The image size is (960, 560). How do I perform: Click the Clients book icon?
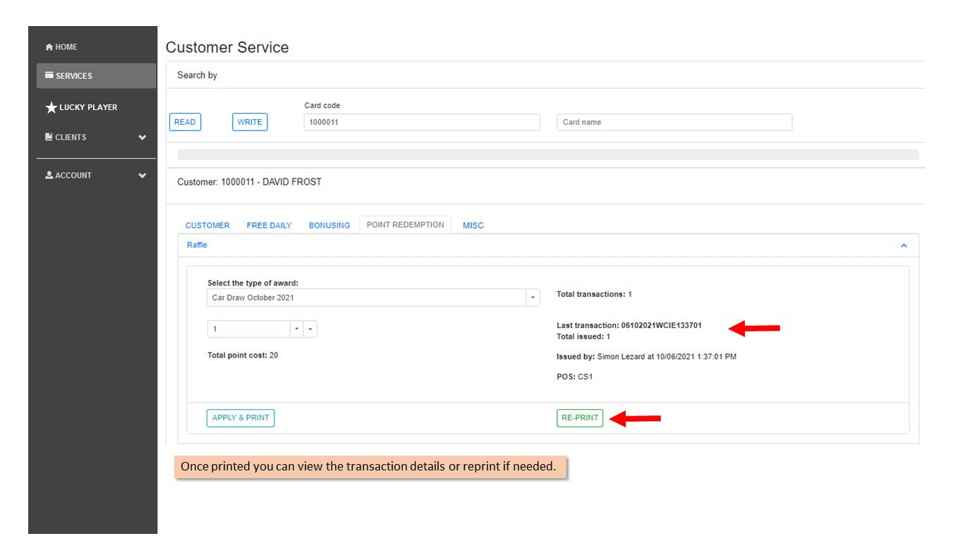click(49, 137)
